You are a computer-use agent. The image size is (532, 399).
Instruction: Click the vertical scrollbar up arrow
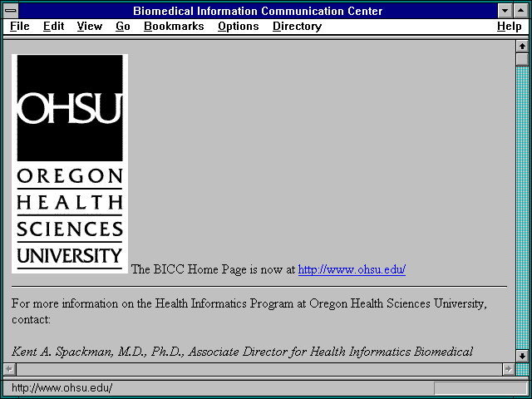click(x=522, y=47)
